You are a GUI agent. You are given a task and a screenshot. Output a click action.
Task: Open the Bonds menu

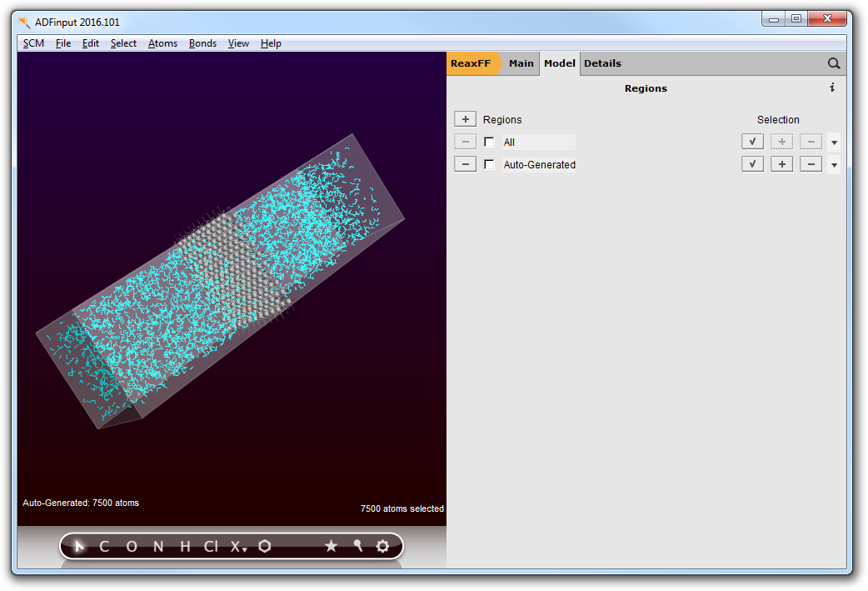point(202,43)
